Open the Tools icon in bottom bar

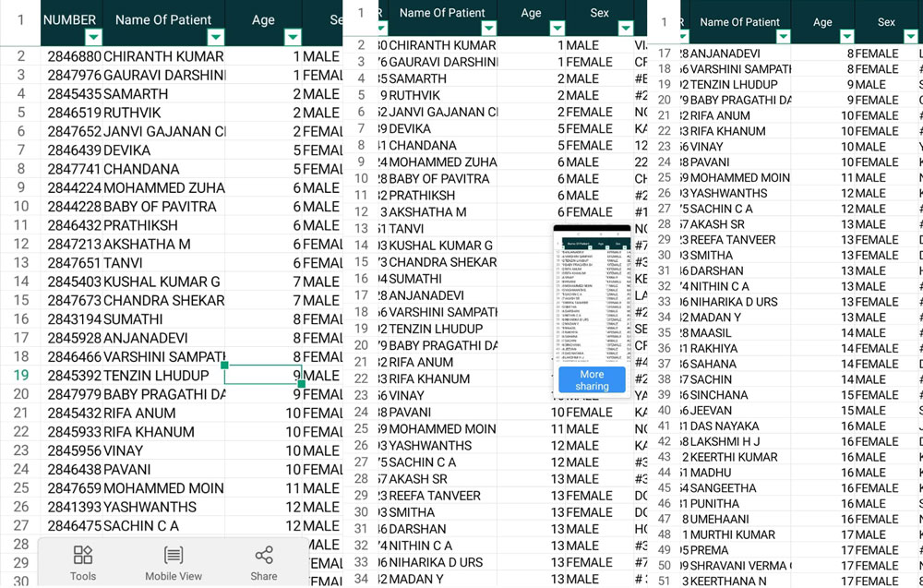pos(82,563)
